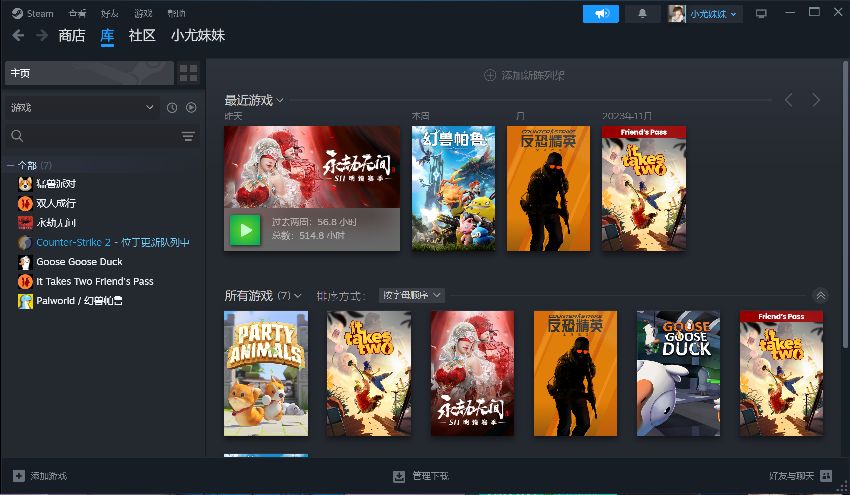Switch to the 商店 tab

tap(72, 36)
